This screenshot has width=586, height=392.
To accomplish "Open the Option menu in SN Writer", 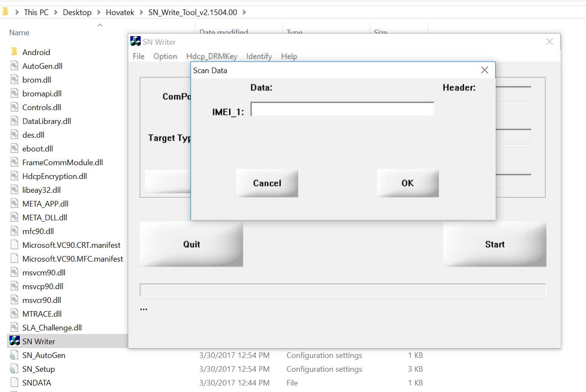I will [x=165, y=56].
